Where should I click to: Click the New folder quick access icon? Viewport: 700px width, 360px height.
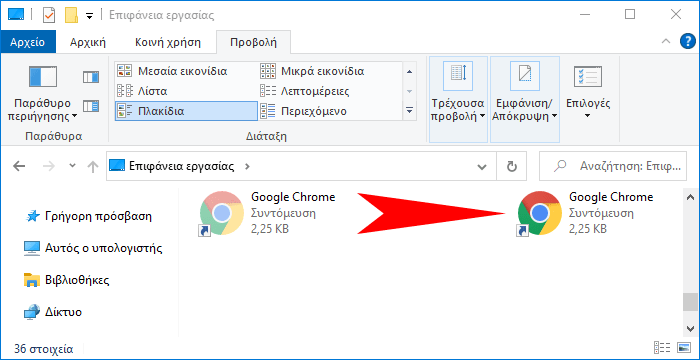pos(71,15)
